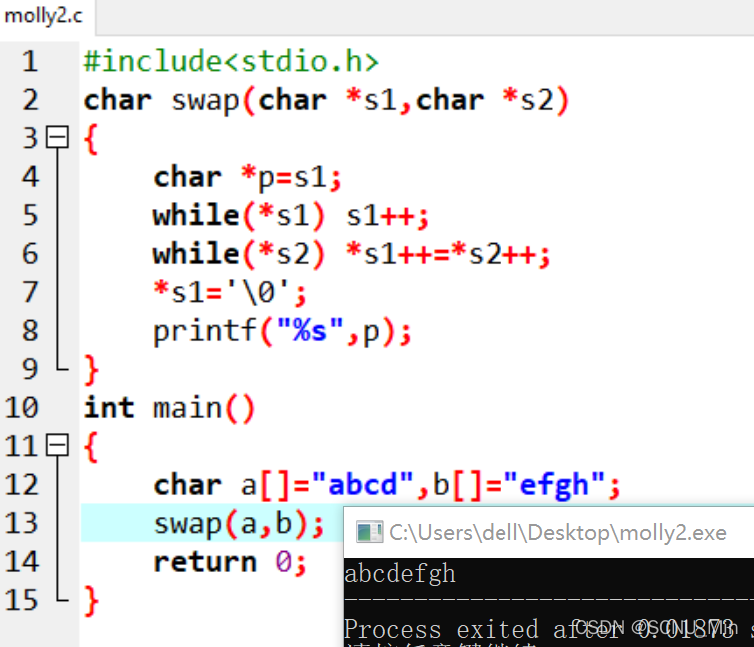Screen dimensions: 754x647
Task: Click the *s1='\0'; statement
Action: (229, 292)
